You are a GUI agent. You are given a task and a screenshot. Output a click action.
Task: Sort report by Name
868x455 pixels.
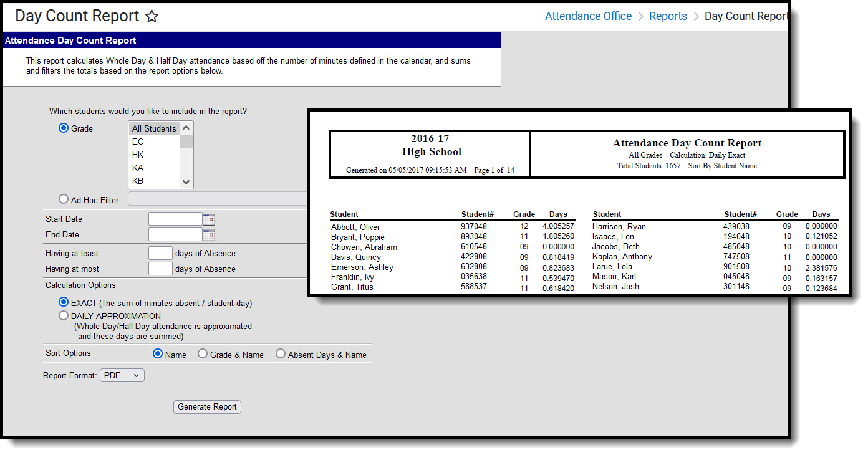[158, 354]
